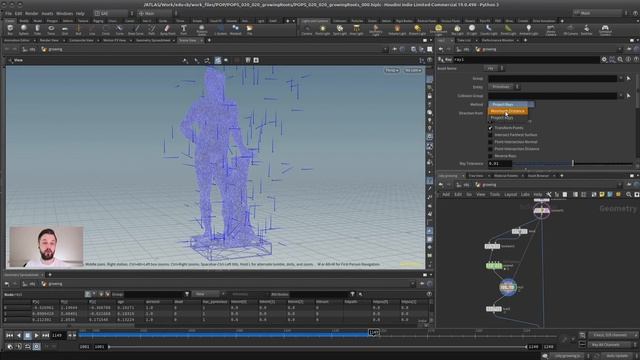Viewport: 640px width, 360px height.
Task: Open the Render menu
Action: click(31, 13)
